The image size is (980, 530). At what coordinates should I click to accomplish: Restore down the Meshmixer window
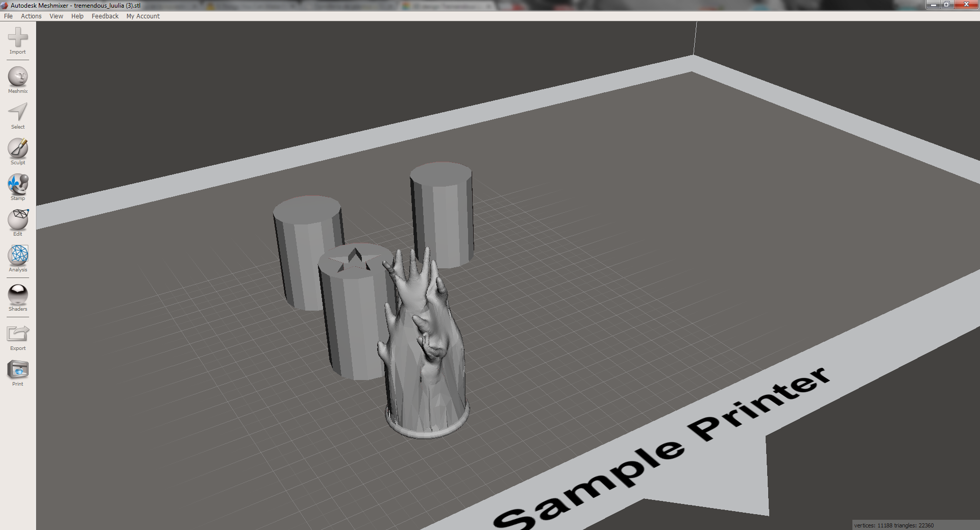coord(946,5)
